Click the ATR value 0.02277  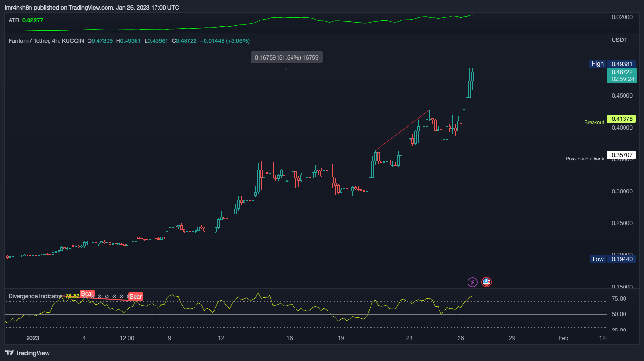click(x=33, y=20)
